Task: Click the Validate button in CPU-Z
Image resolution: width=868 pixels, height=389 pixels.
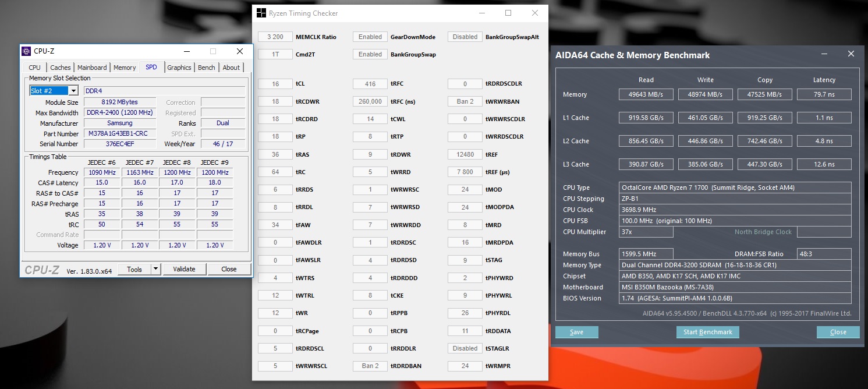Action: (184, 269)
